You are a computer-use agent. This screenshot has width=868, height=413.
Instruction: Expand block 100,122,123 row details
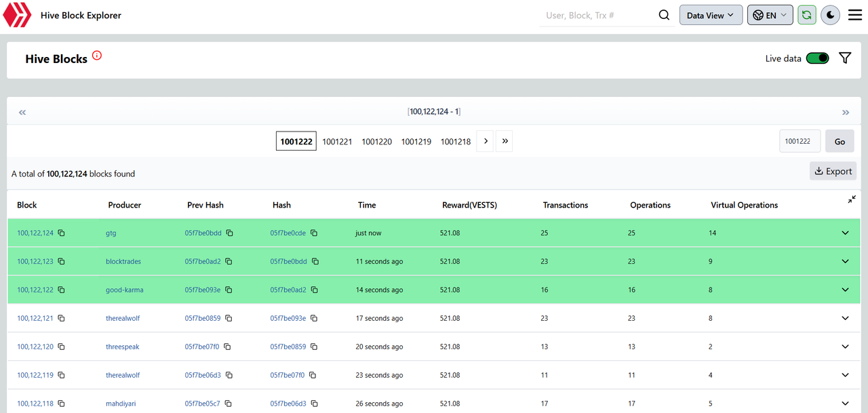point(845,262)
